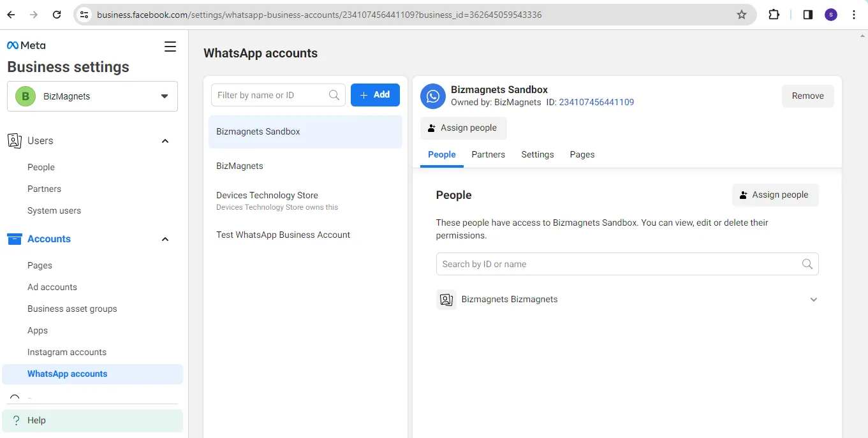Click the browser address bar URL
This screenshot has height=438, width=868.
click(319, 15)
